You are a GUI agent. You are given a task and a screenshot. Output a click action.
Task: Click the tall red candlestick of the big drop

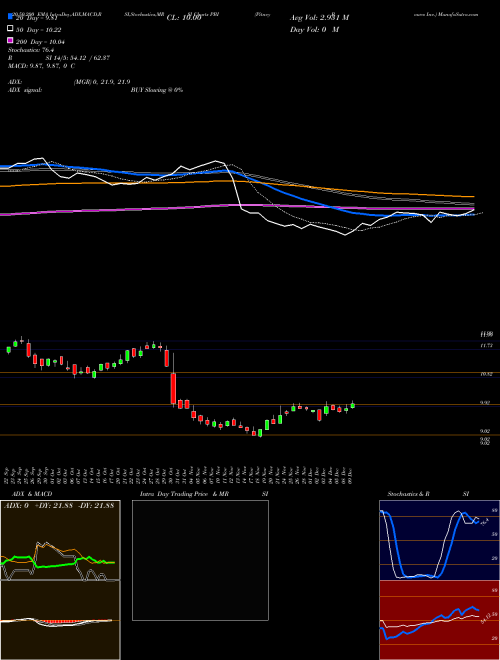[173, 388]
